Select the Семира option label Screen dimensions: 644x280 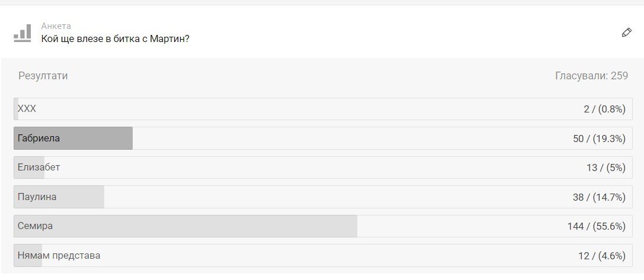[x=36, y=226]
